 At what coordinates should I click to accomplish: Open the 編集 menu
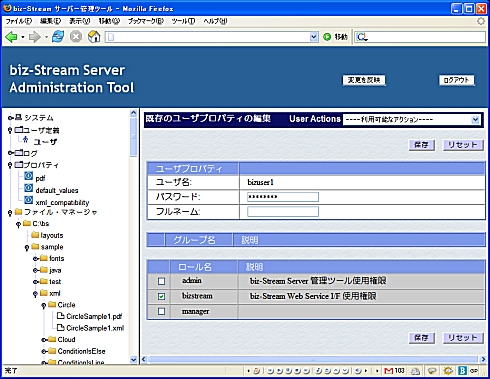51,21
